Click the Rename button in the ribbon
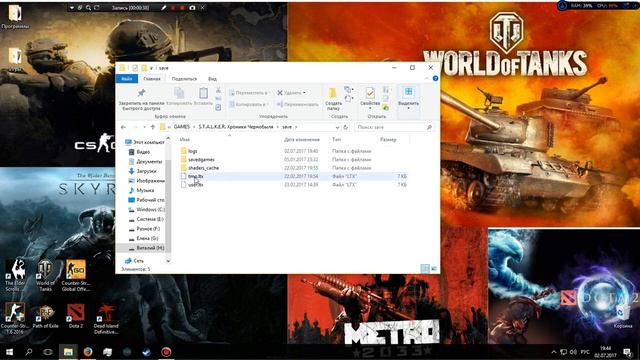The image size is (640, 360). tap(298, 104)
